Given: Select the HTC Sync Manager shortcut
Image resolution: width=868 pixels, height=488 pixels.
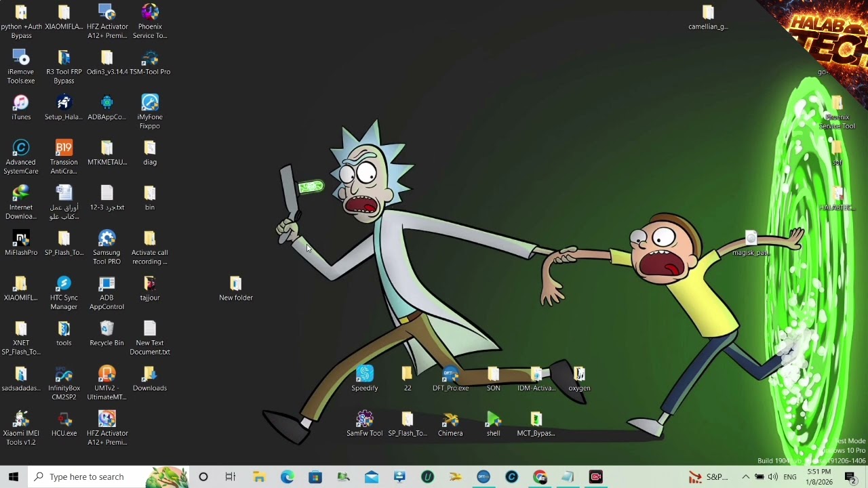Looking at the screenshot, I should click(64, 293).
